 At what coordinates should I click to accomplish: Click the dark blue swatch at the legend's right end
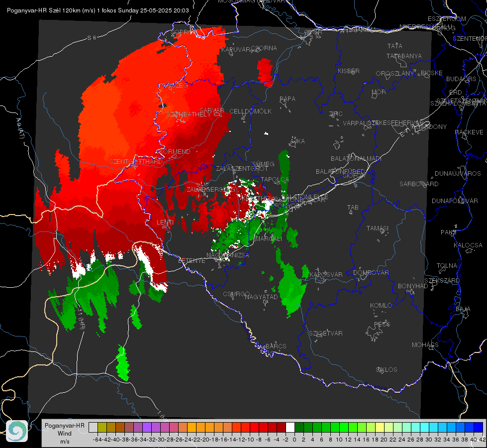pyautogui.click(x=479, y=428)
